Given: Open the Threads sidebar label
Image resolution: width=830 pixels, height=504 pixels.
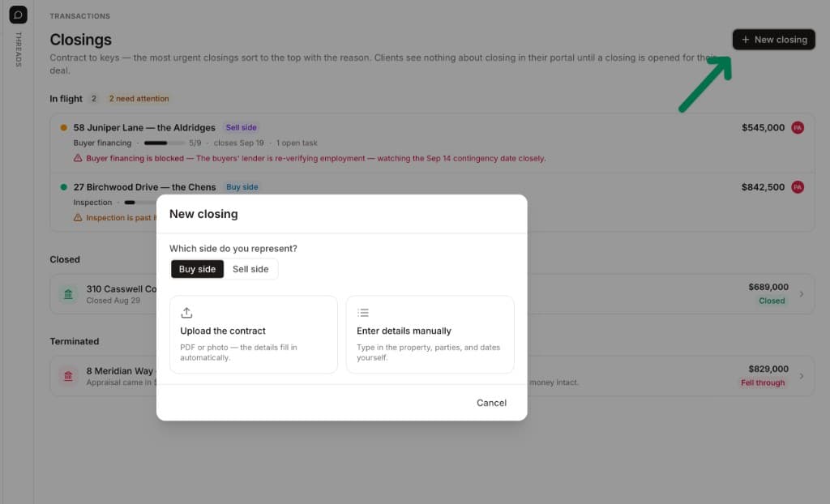Looking at the screenshot, I should pos(18,49).
